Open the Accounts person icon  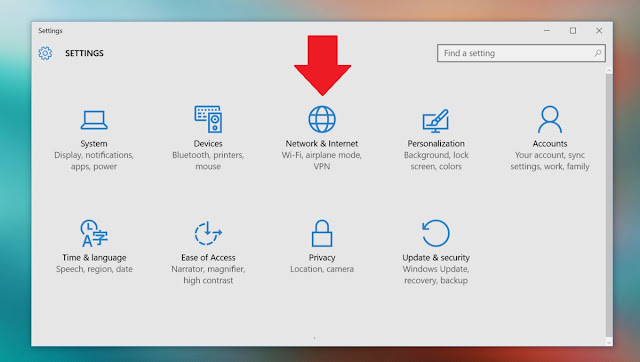tap(550, 119)
